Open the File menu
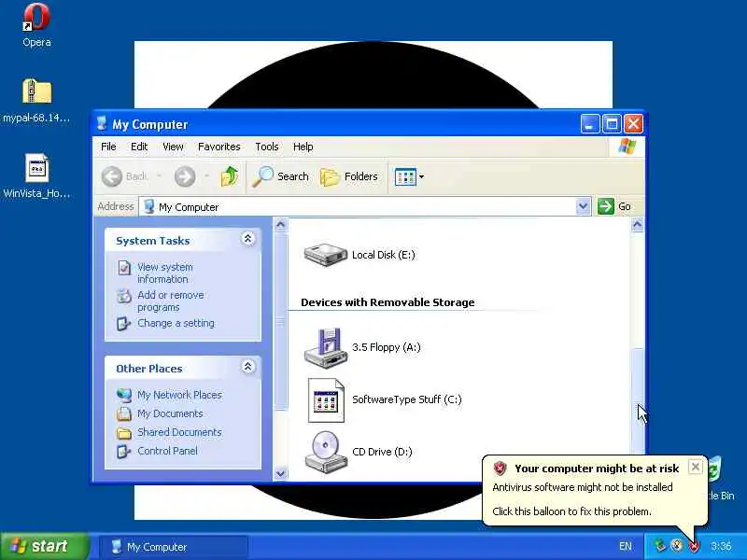 coord(108,147)
